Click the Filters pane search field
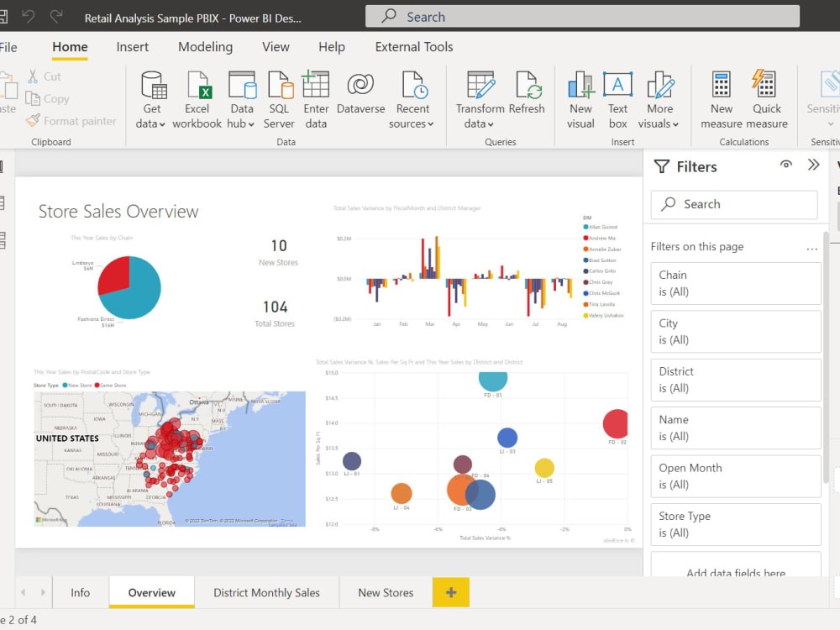The height and width of the screenshot is (630, 840). 733,204
